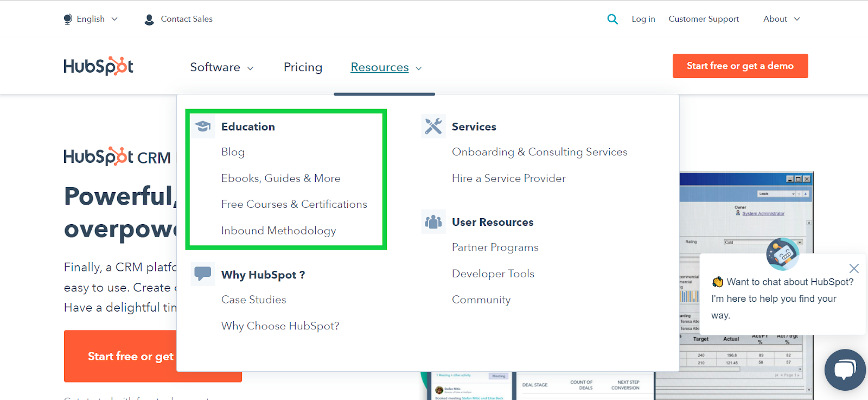868x400 pixels.
Task: Select Hire a Service Provider
Action: pyautogui.click(x=508, y=178)
